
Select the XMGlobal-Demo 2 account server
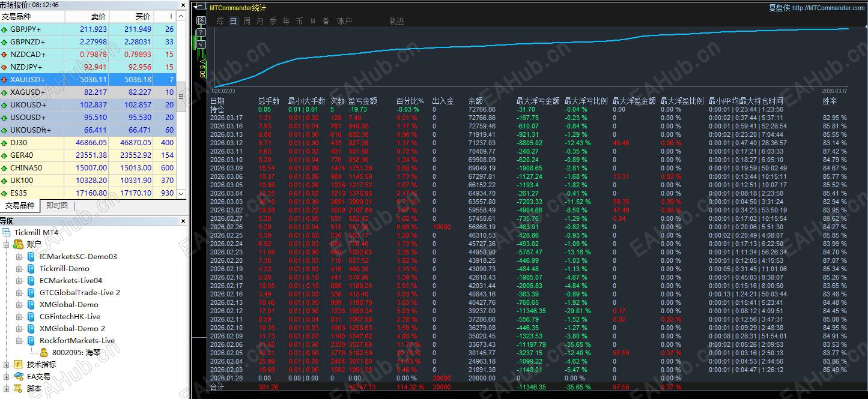point(72,328)
